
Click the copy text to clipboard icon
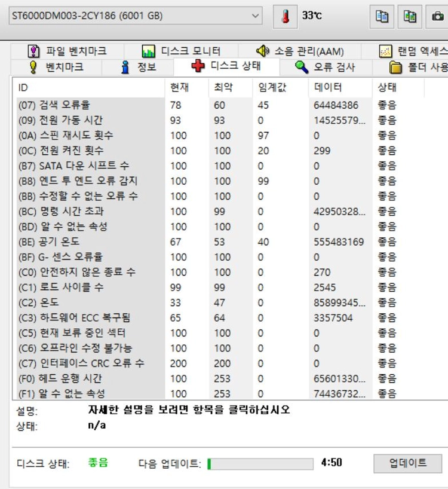point(382,16)
